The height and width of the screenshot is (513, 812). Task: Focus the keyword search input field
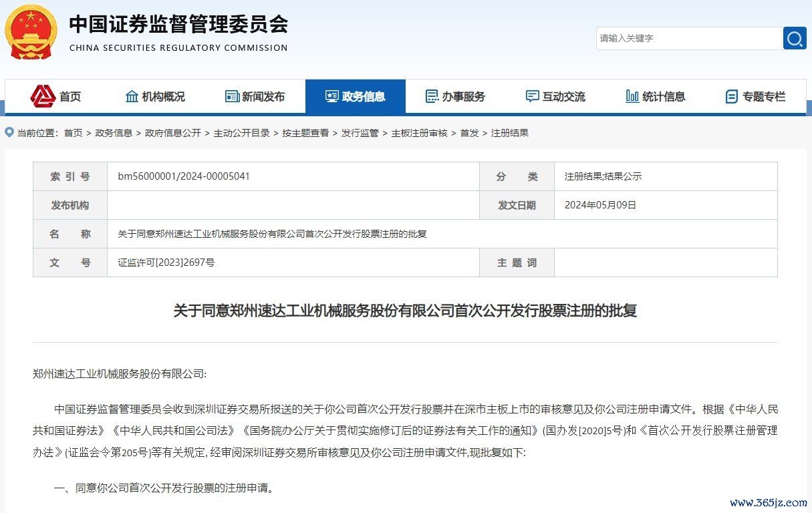click(x=688, y=38)
